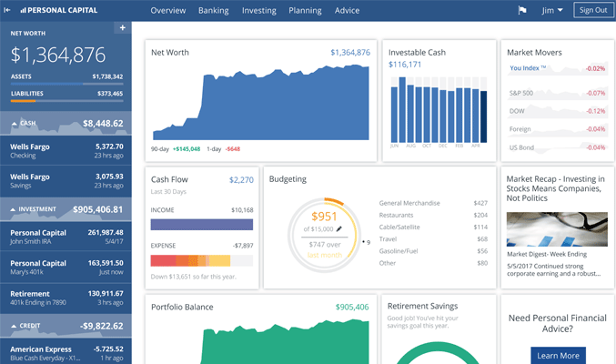Screen dimensions: 616x364
Task: Go to the Investing menu
Action: (259, 11)
